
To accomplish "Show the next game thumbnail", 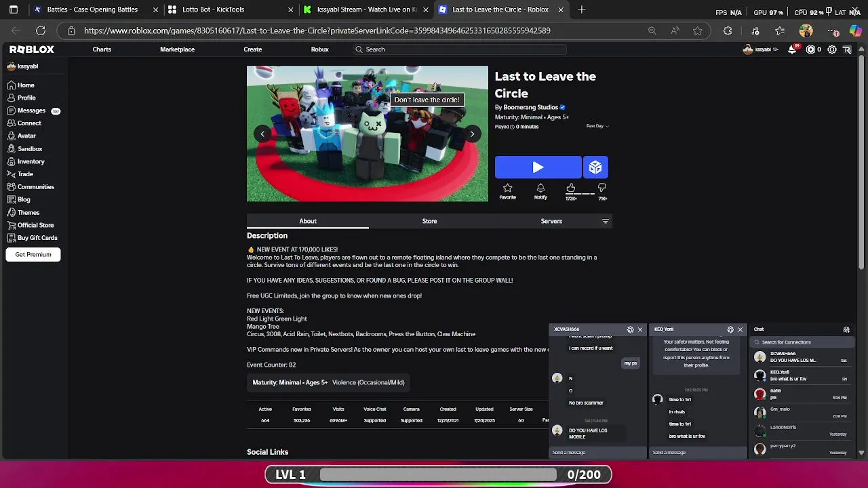I will click(x=472, y=134).
